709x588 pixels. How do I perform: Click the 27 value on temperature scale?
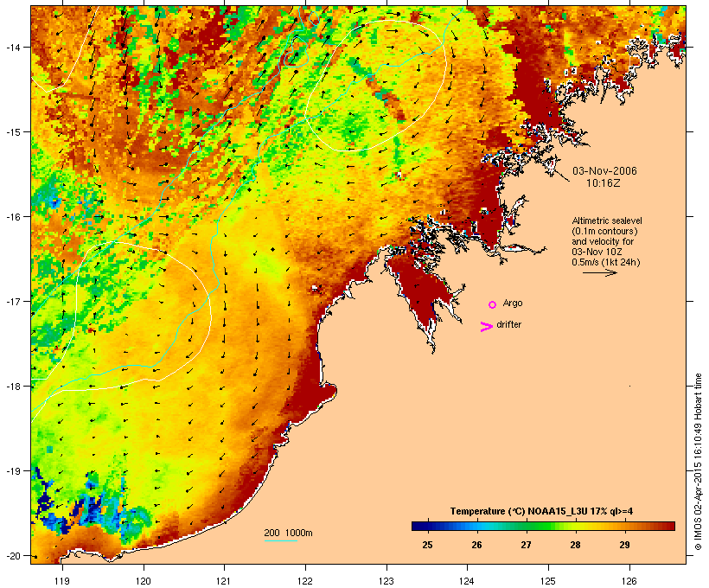[x=526, y=545]
